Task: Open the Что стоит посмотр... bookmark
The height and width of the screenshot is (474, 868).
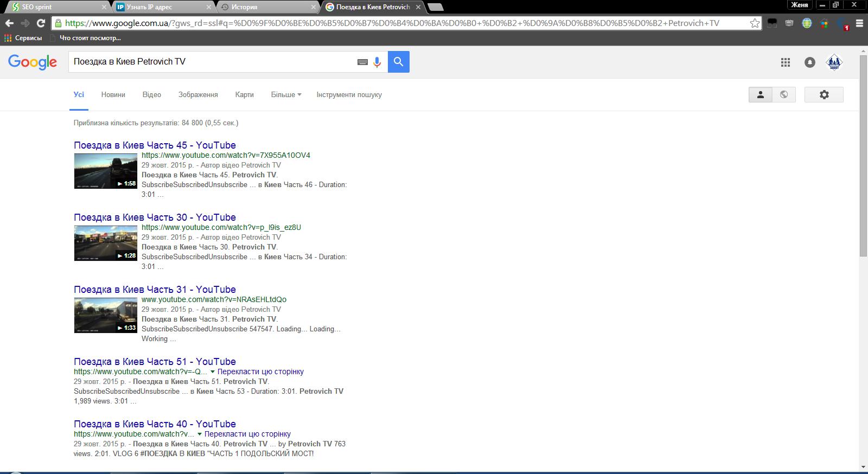Action: (85, 38)
